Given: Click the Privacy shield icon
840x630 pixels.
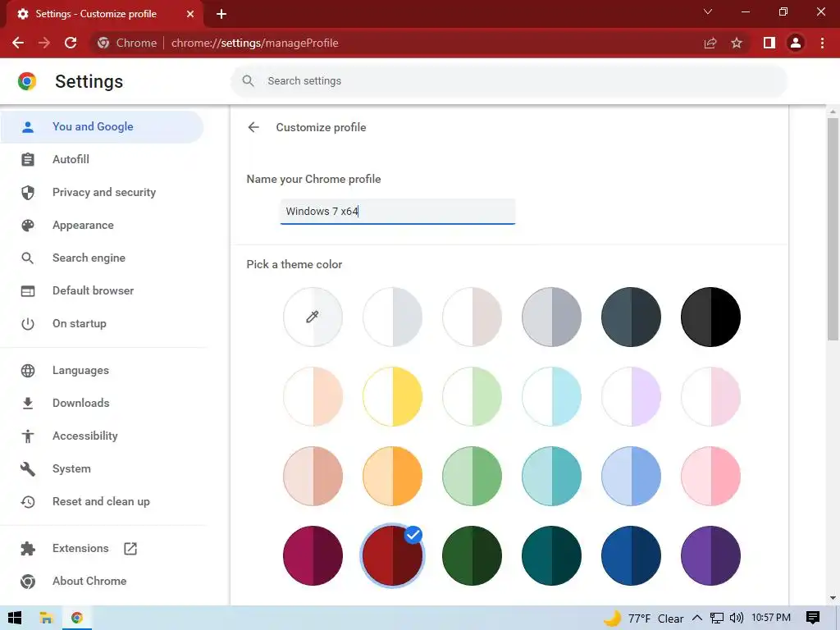Looking at the screenshot, I should tap(28, 192).
